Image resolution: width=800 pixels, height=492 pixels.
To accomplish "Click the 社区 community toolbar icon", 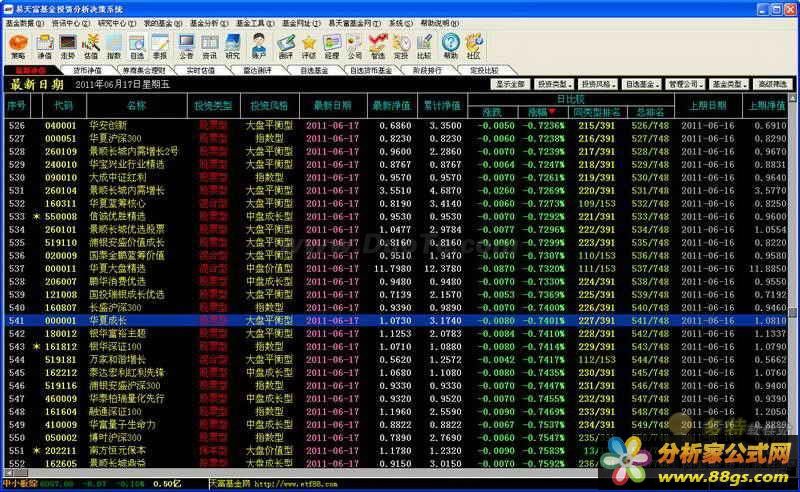I will coord(473,46).
